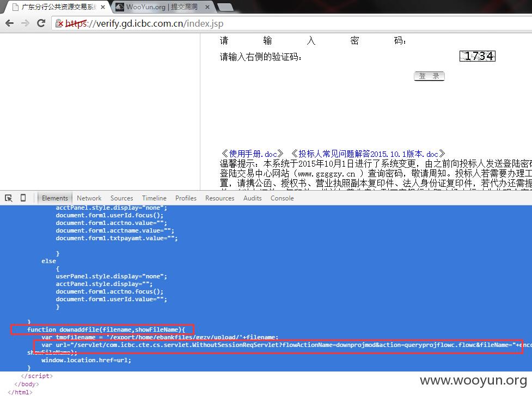Open the 投标人常见问题解答2015.10.1版本.doc link
Image resolution: width=532 pixels, height=396 pixels.
(368, 154)
